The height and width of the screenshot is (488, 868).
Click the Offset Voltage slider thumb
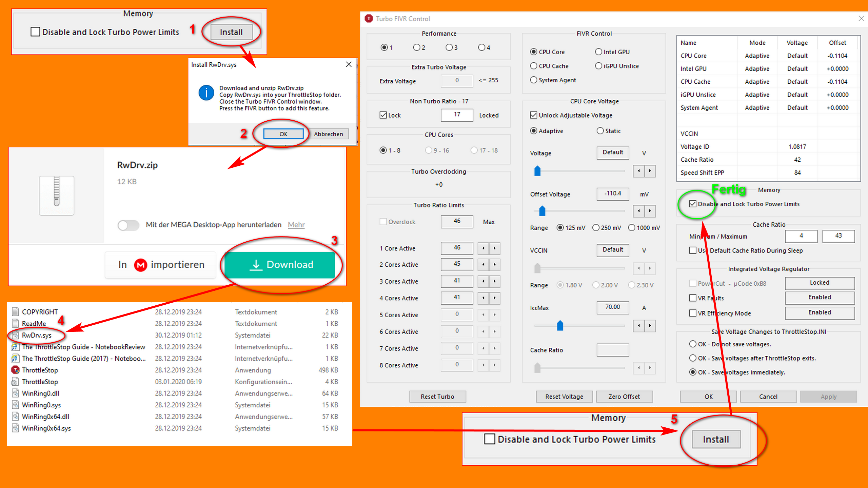pyautogui.click(x=542, y=211)
